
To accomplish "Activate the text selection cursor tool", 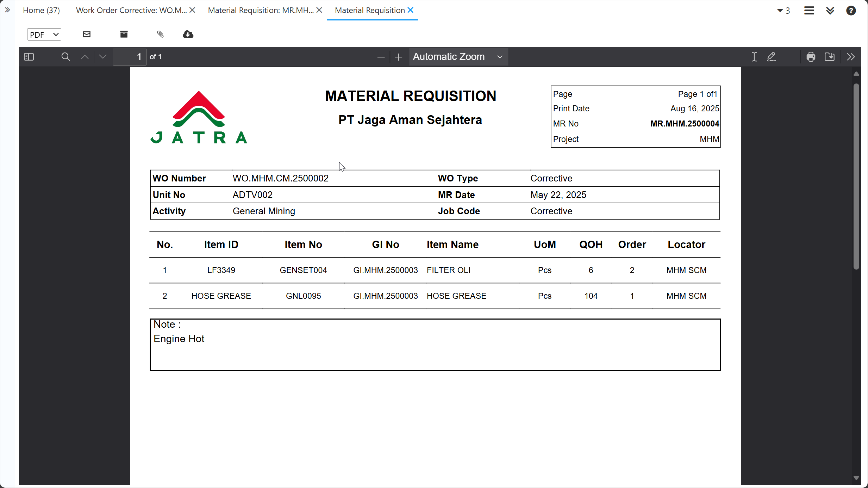I will pos(754,57).
